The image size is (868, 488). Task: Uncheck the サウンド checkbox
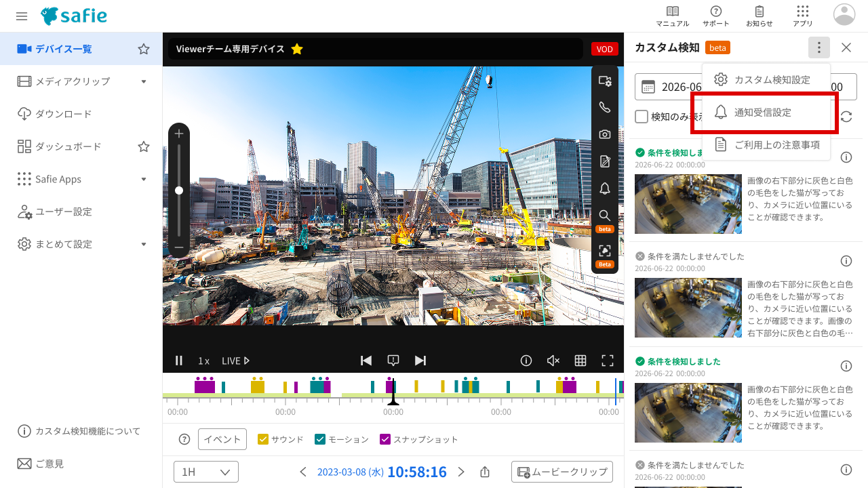(264, 439)
